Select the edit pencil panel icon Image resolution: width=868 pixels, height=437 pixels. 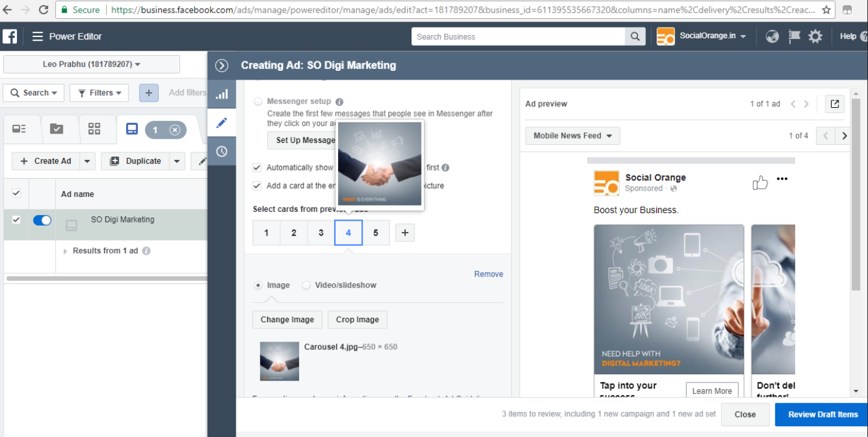(221, 122)
